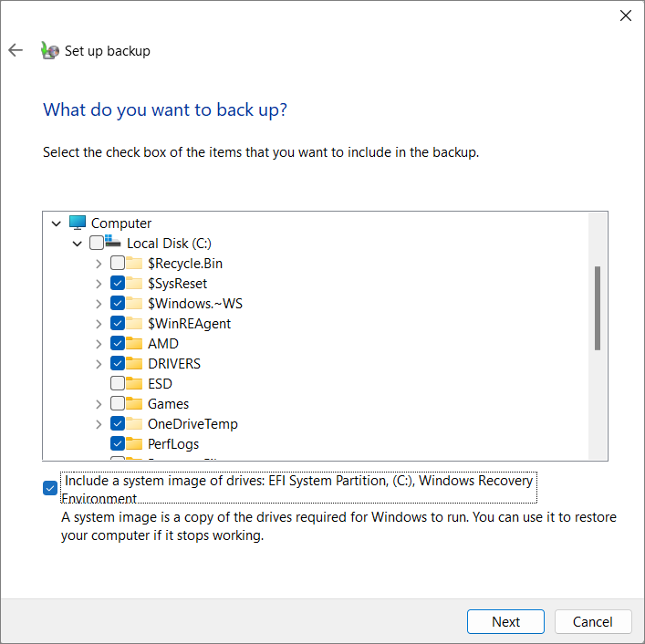645x644 pixels.
Task: Uncheck the $SysReset checkbox
Action: (x=118, y=284)
